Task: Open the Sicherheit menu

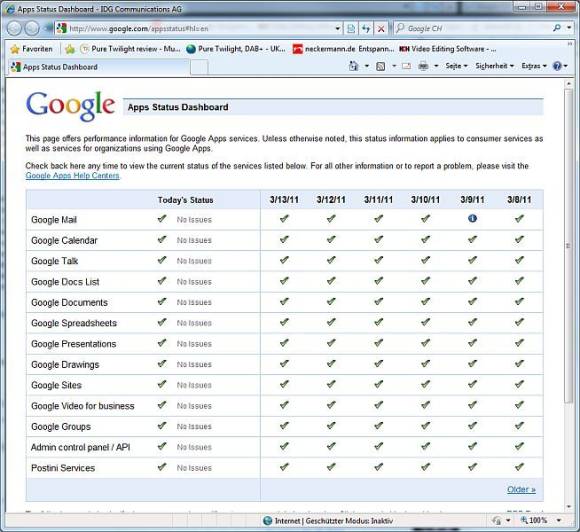Action: 495,66
